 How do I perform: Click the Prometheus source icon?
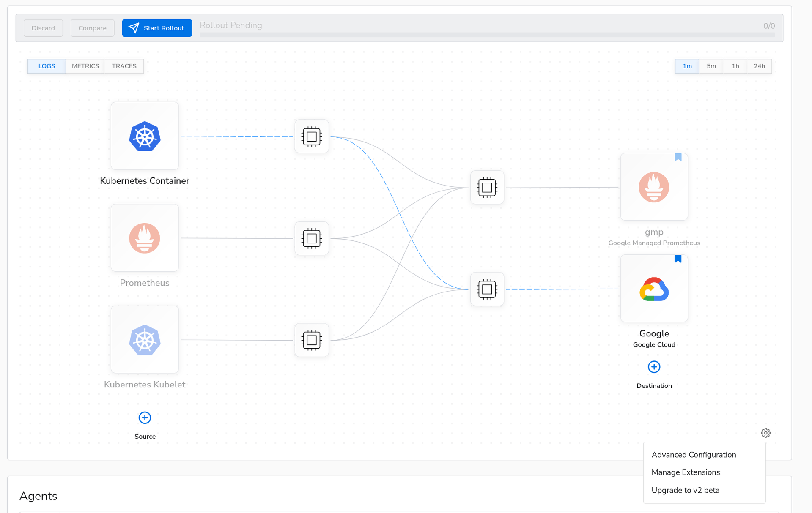point(144,238)
